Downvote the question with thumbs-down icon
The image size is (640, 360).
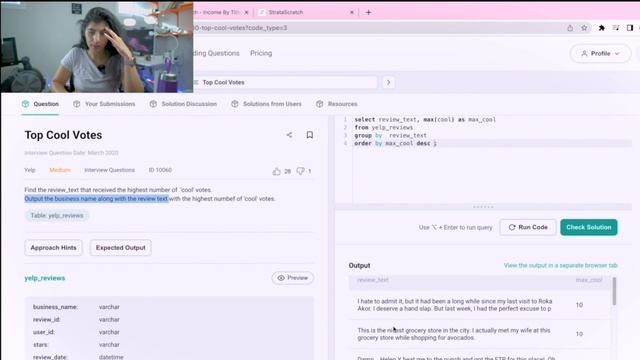coord(300,171)
